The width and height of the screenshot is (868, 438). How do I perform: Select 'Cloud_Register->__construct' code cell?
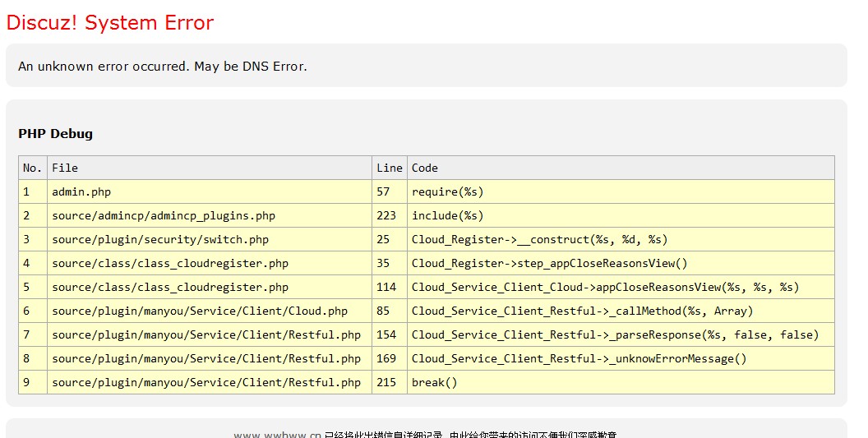621,239
